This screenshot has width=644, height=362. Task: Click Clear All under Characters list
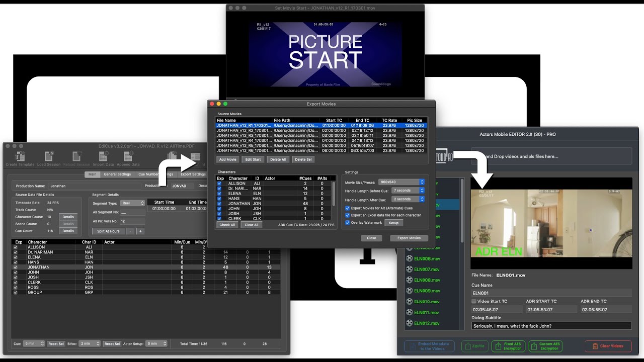(x=251, y=225)
